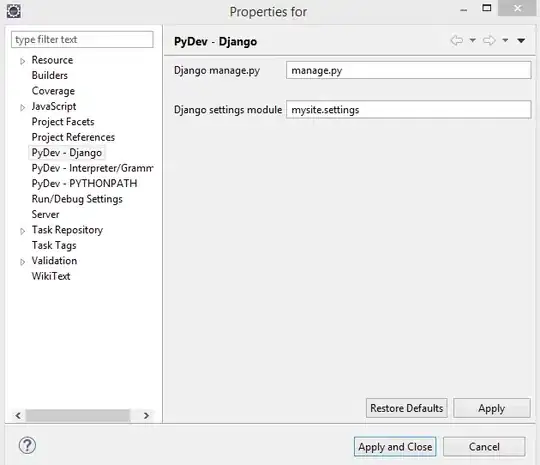The width and height of the screenshot is (540, 465).
Task: Open the forward history dropdown arrow
Action: 505,41
